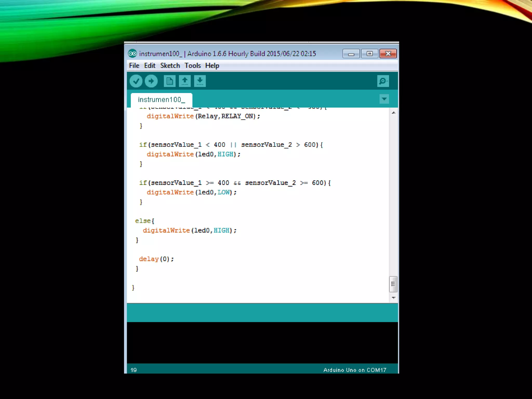532x399 pixels.
Task: Click the Arduino logo in title bar
Action: coord(132,54)
